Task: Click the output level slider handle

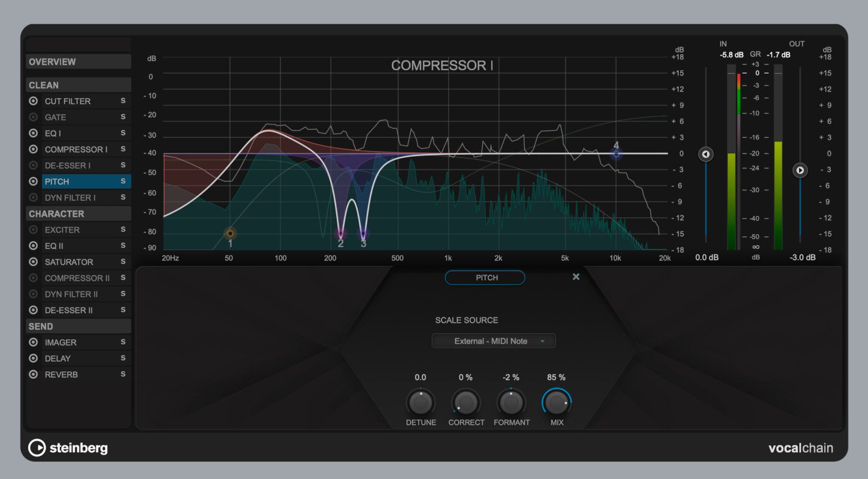Action: (x=800, y=170)
